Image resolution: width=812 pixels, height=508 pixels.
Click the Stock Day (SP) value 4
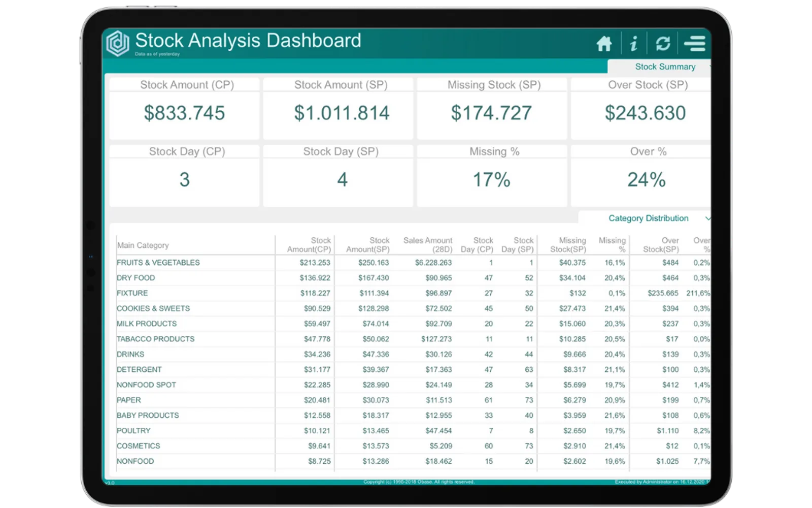click(342, 179)
